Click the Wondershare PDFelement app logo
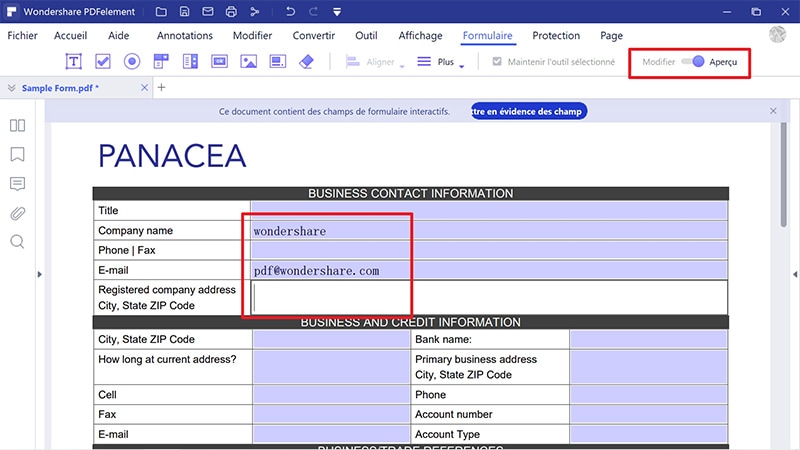This screenshot has width=800, height=450. pos(11,11)
